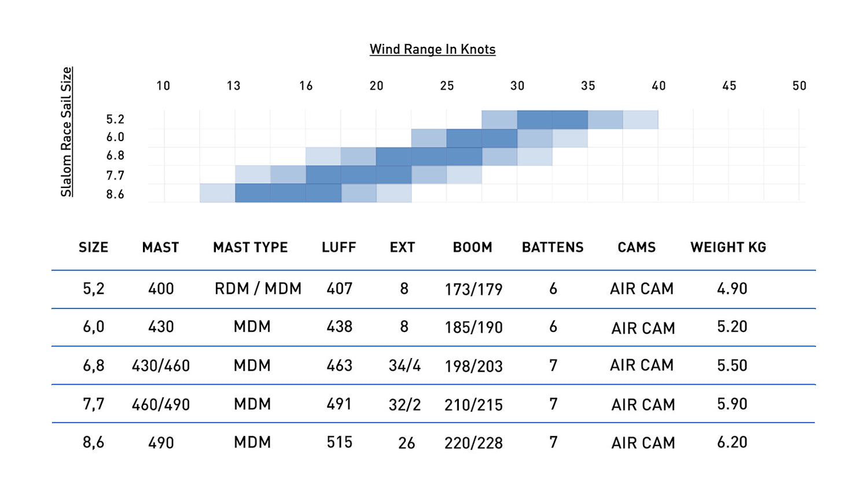Select the 220/228 boom value
The width and height of the screenshot is (868, 498).
tap(473, 443)
